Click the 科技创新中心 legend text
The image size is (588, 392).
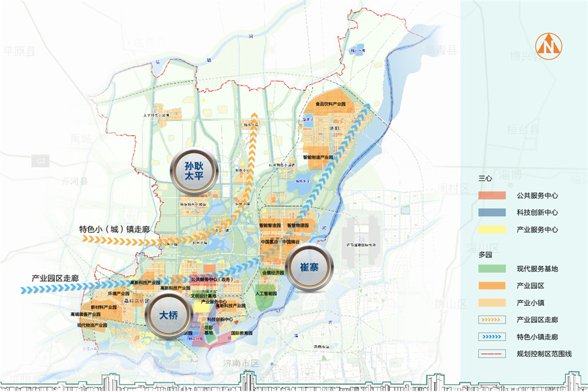click(x=538, y=212)
